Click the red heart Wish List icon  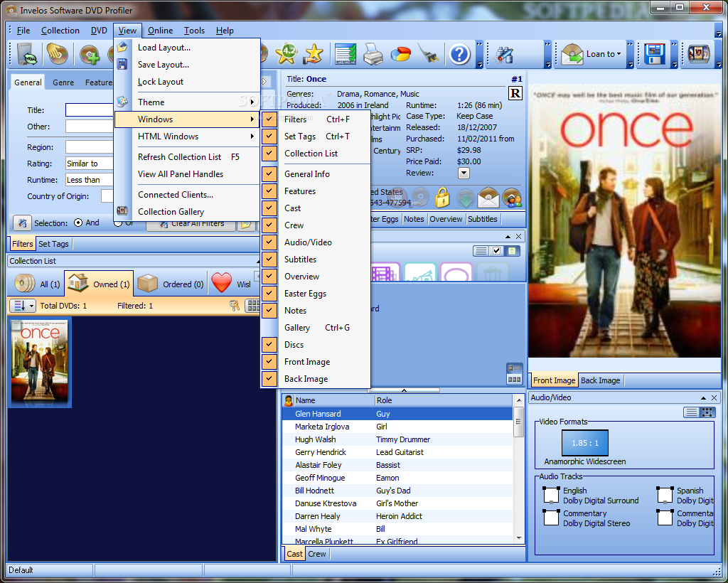222,283
